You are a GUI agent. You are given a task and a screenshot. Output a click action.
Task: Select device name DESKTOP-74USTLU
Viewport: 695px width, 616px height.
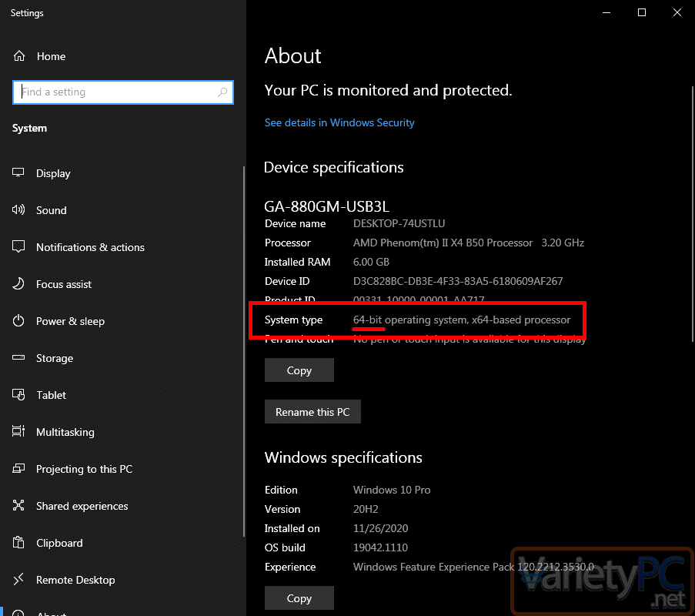tap(399, 223)
